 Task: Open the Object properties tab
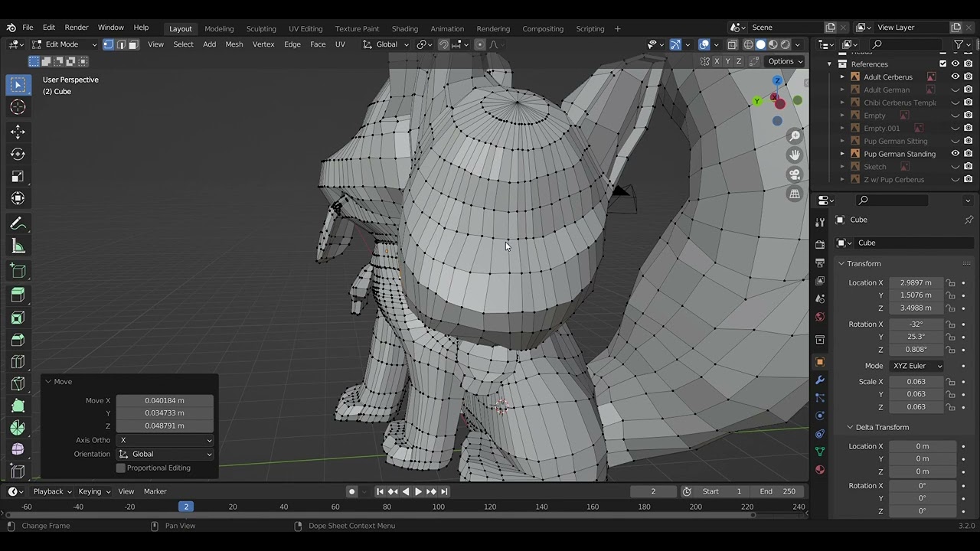(x=820, y=362)
